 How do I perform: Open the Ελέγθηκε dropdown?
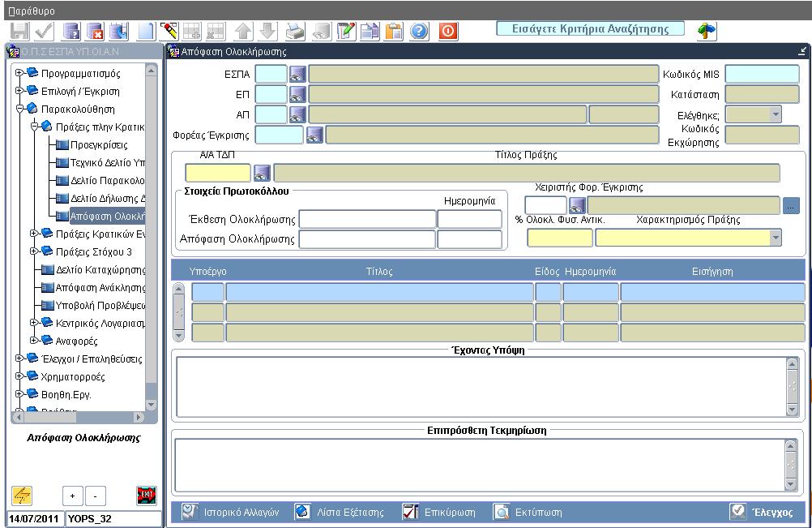[x=776, y=114]
